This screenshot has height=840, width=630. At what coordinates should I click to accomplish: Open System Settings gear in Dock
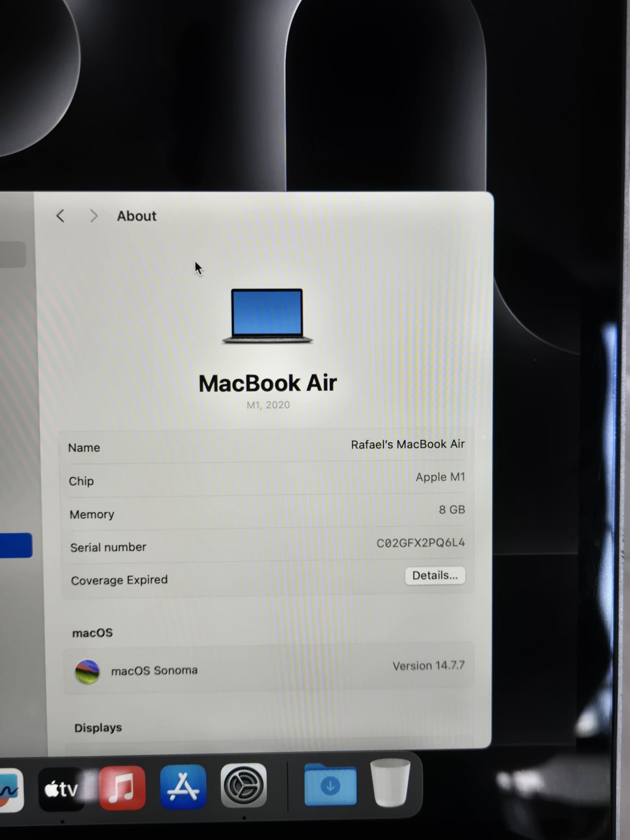244,785
